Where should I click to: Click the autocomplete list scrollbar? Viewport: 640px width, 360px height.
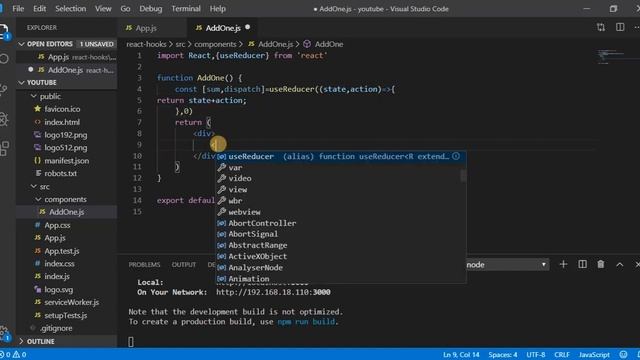point(463,176)
